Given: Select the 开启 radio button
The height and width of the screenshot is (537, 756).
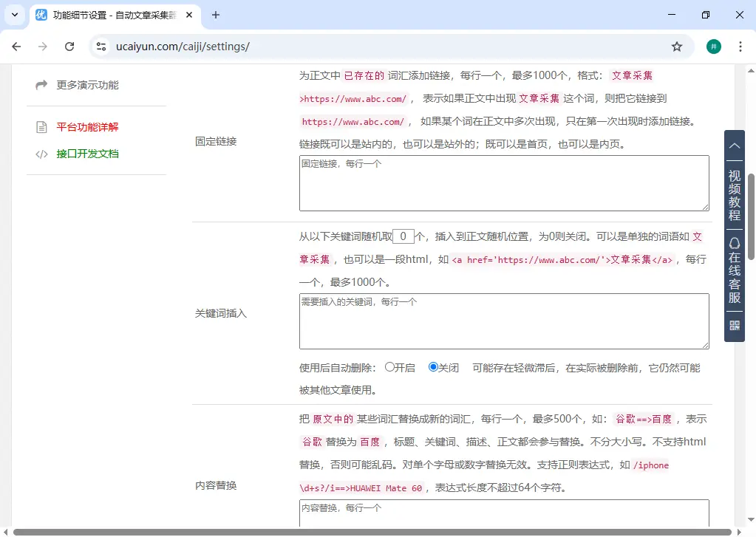Looking at the screenshot, I should coord(389,367).
